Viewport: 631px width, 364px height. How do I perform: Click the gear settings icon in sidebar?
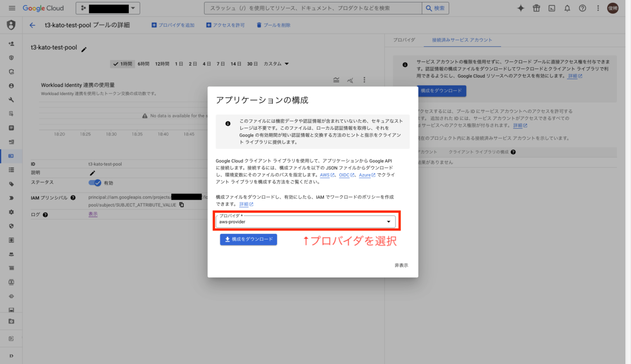(x=11, y=212)
